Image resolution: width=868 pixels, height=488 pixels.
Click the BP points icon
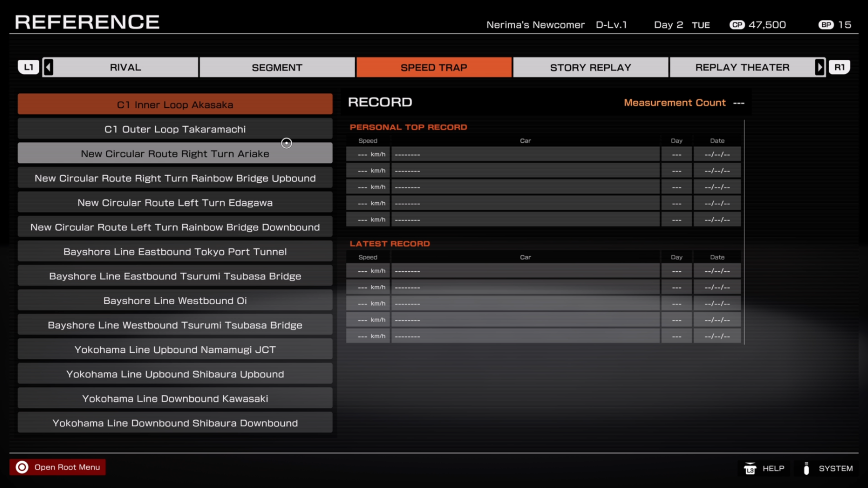point(826,25)
